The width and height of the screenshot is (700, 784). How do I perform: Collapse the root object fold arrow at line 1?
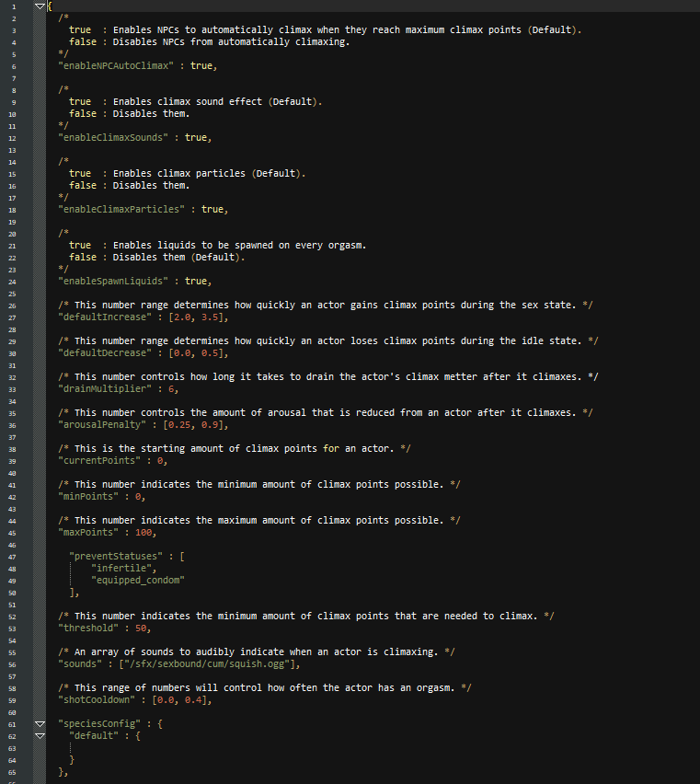(x=40, y=6)
